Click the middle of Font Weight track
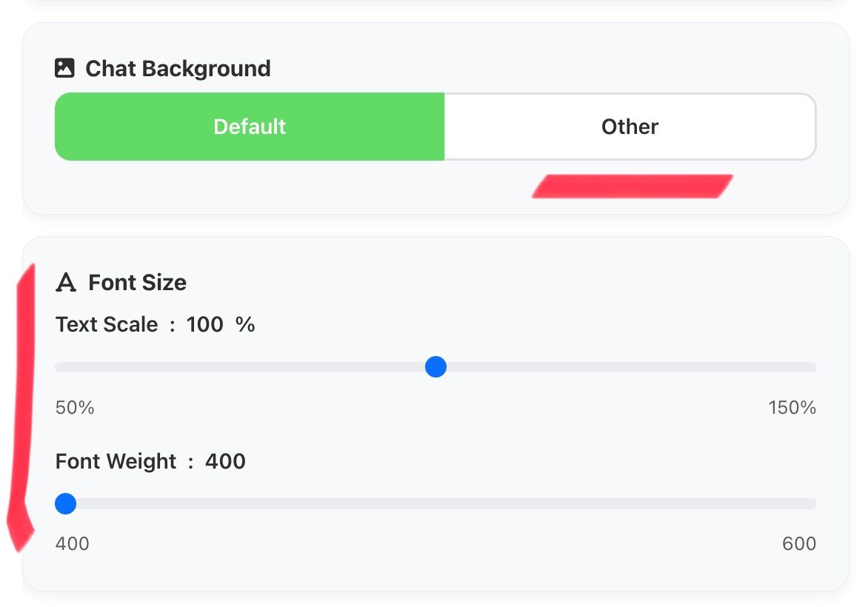This screenshot has width=868, height=607. click(435, 504)
